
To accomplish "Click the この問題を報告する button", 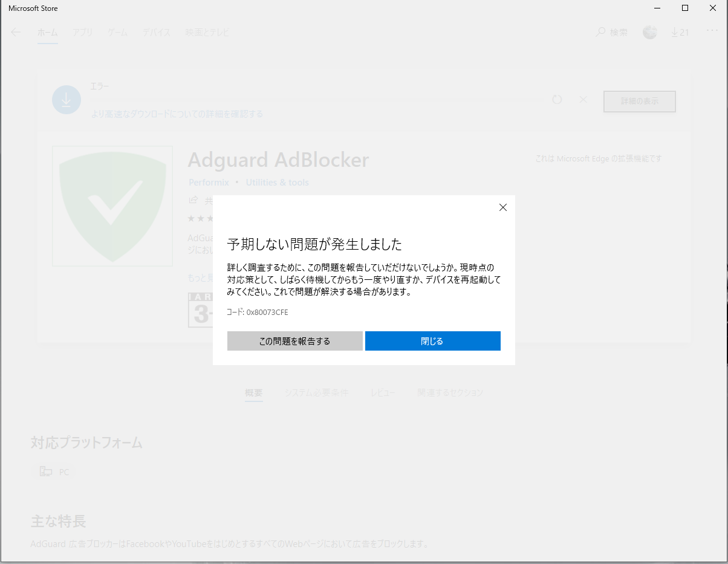I will [294, 341].
